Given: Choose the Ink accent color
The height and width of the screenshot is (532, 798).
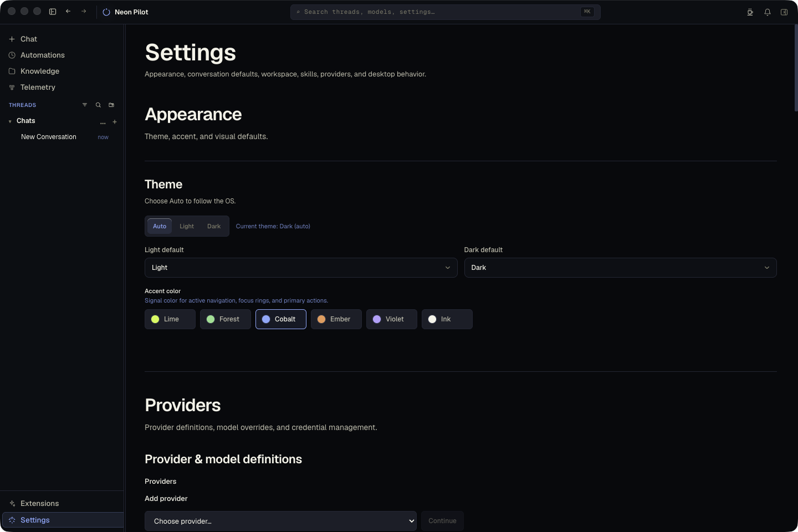Looking at the screenshot, I should (447, 319).
